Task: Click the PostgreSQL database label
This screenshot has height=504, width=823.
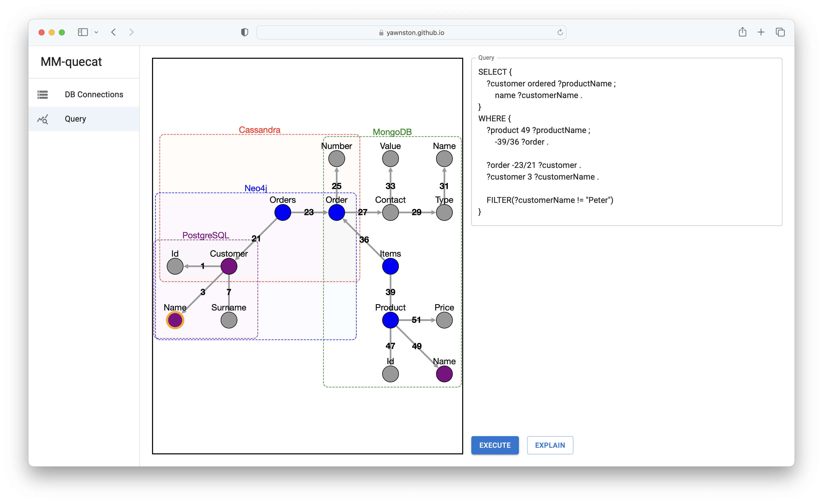Action: [206, 235]
